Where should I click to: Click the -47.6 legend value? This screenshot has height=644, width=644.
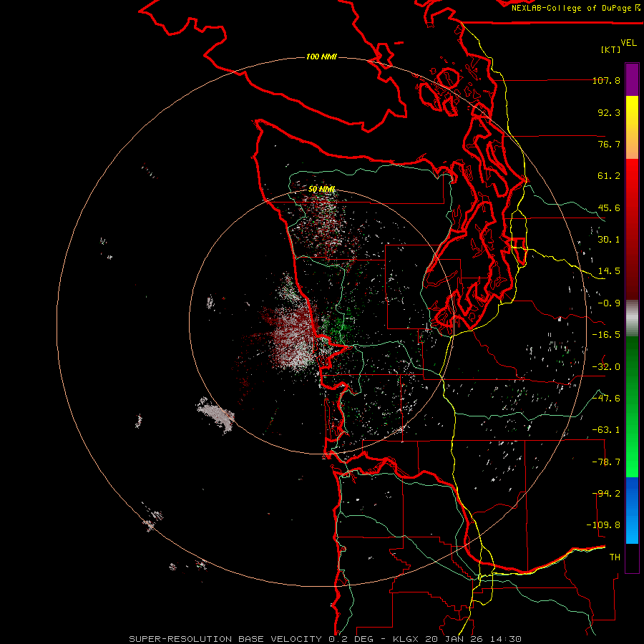[606, 399]
